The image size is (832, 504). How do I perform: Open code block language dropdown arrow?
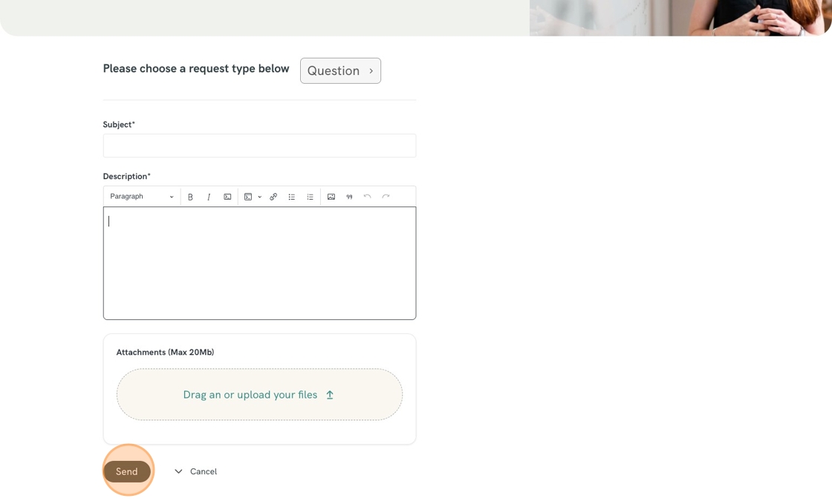(259, 197)
